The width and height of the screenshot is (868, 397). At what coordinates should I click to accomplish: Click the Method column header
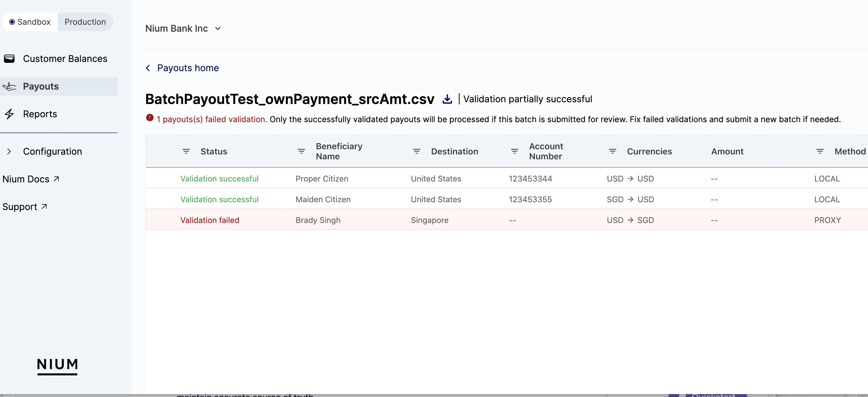pos(850,152)
